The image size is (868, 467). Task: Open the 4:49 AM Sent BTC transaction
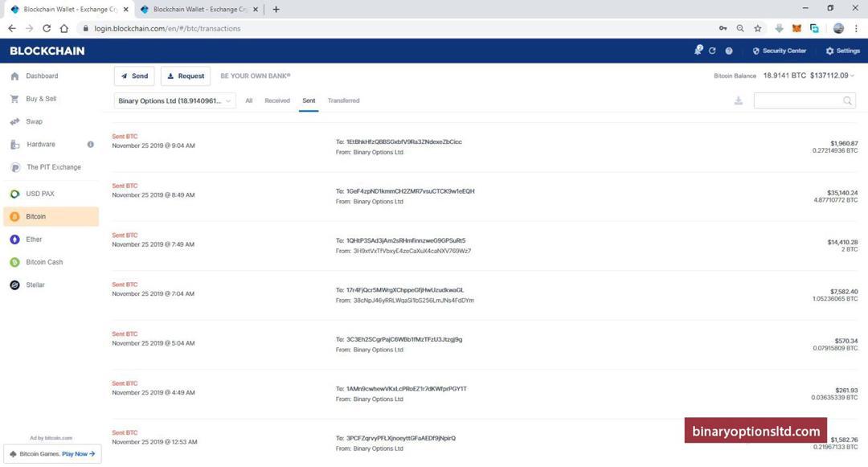485,393
